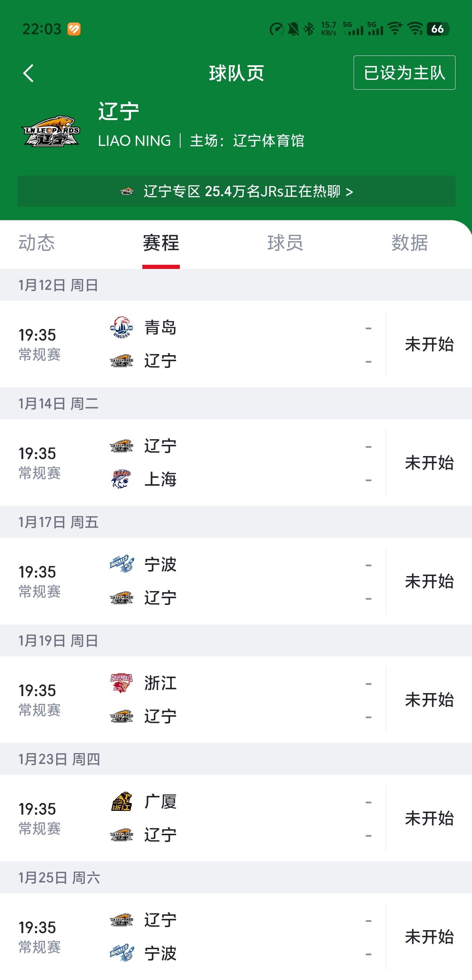The width and height of the screenshot is (472, 980).
Task: Tap Ningbo Rockets logo in January 17 game
Action: coord(121,564)
